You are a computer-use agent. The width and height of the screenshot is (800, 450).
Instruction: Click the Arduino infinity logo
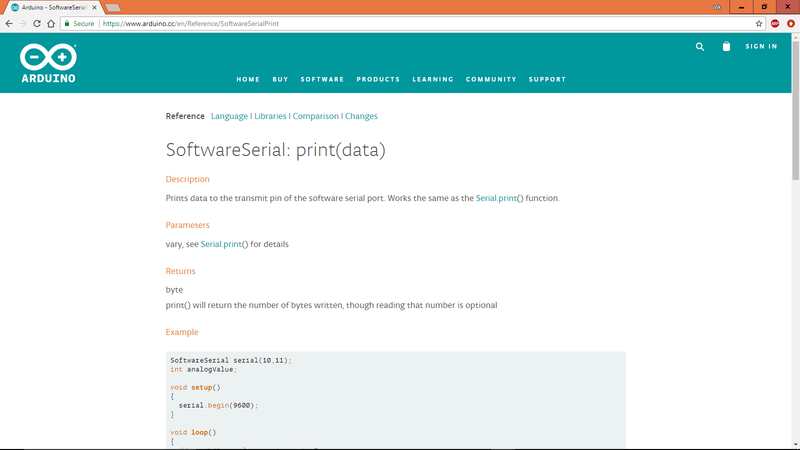point(48,63)
